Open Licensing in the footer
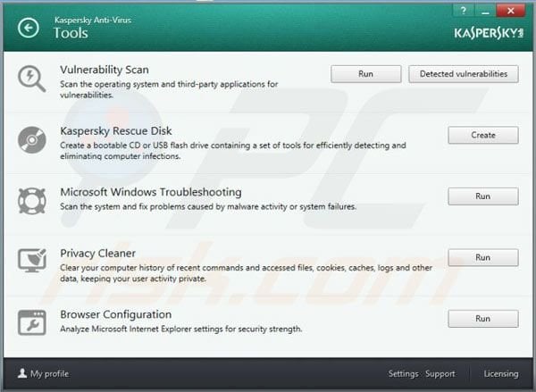Screen dimensions: 536x392 pyautogui.click(x=501, y=374)
